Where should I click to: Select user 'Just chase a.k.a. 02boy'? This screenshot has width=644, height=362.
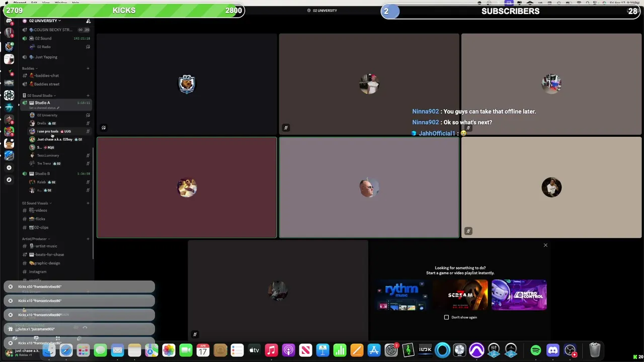click(x=54, y=139)
